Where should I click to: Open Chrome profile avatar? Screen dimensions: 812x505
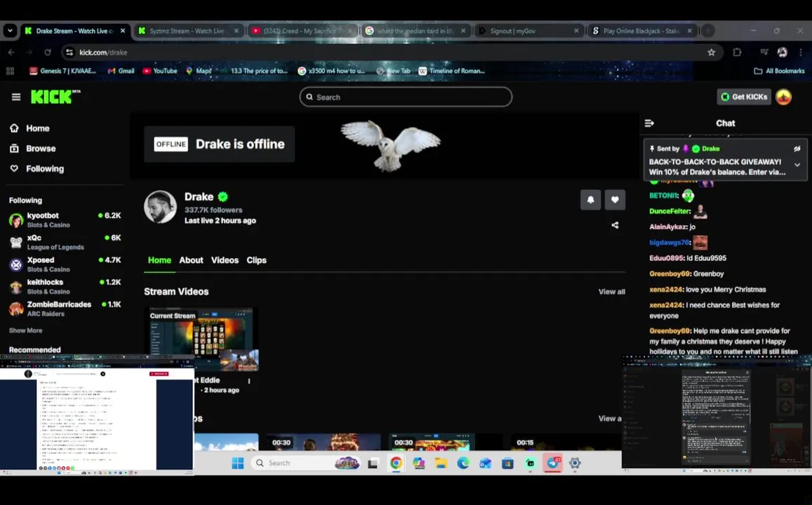point(783,53)
